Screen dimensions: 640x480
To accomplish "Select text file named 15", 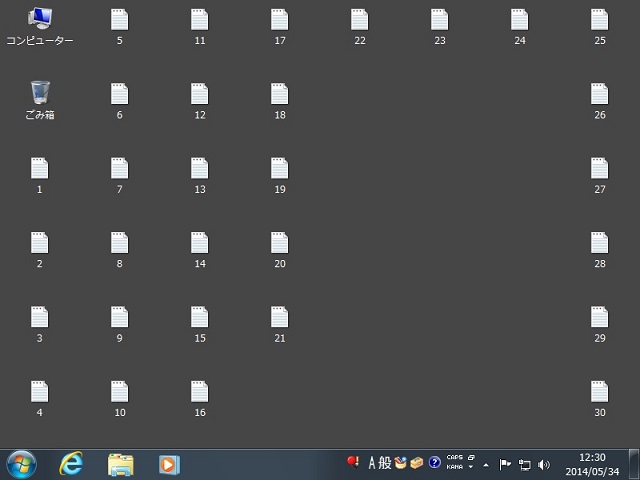I will (200, 324).
